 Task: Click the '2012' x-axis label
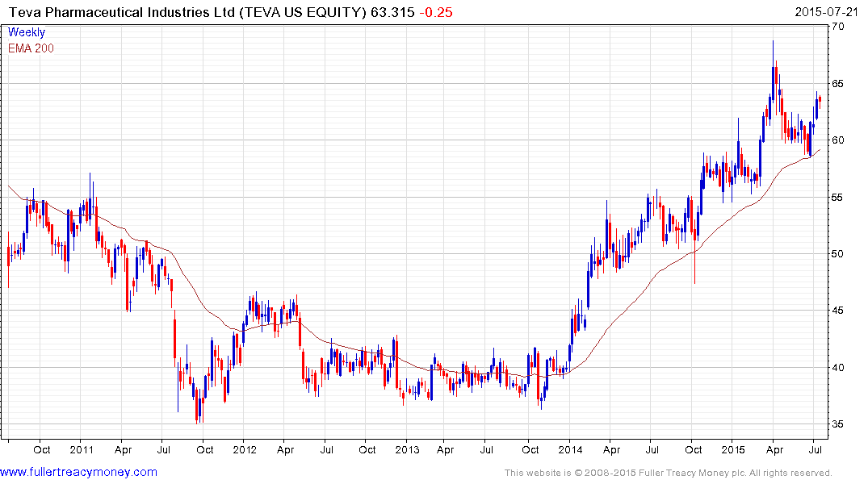point(245,449)
